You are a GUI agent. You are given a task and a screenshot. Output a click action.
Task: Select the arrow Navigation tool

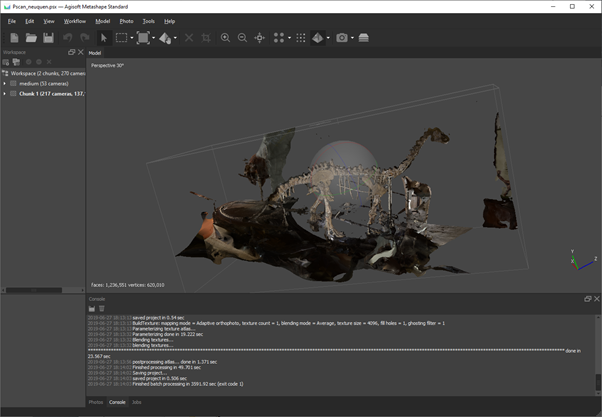[103, 38]
